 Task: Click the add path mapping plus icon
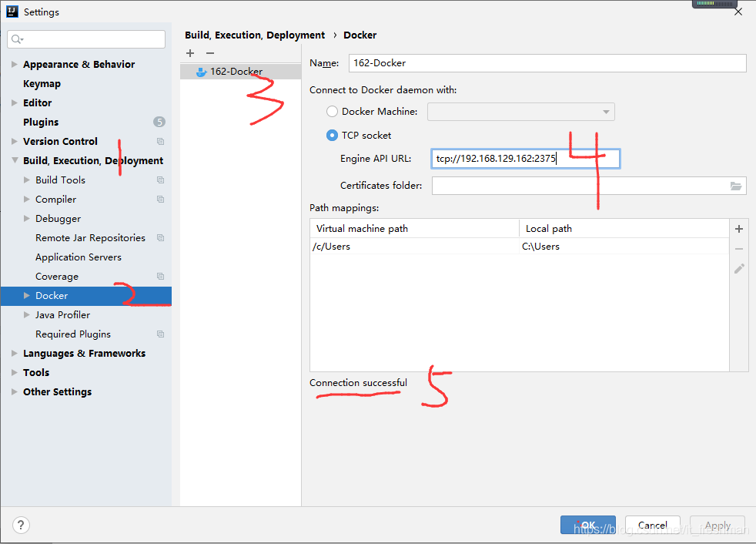(739, 229)
